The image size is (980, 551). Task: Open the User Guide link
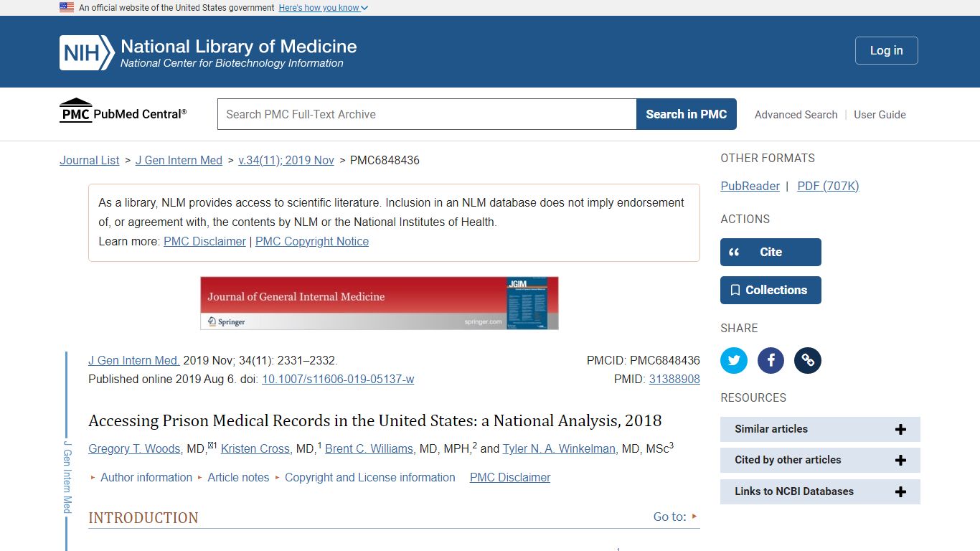coord(880,115)
